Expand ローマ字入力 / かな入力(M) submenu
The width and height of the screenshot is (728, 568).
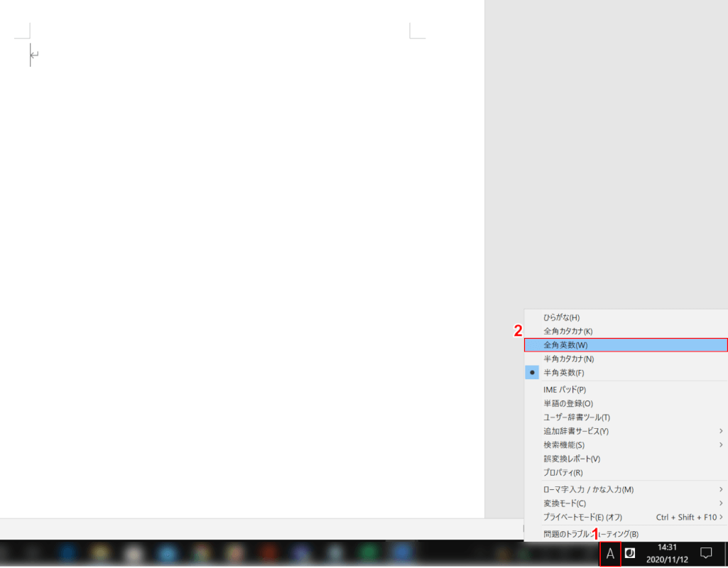click(x=588, y=489)
